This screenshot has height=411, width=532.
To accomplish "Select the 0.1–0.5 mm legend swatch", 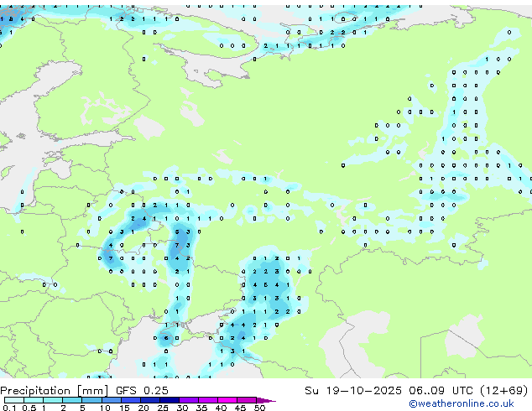I will [x=14, y=400].
